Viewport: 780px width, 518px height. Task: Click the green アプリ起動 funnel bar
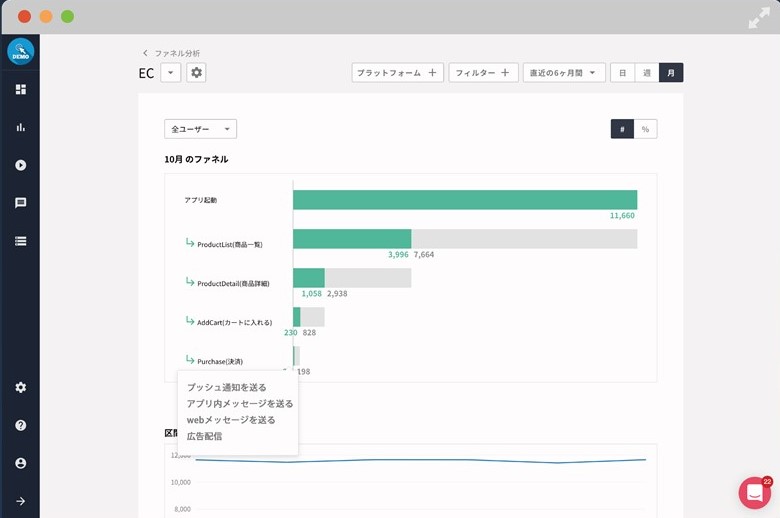[464, 199]
